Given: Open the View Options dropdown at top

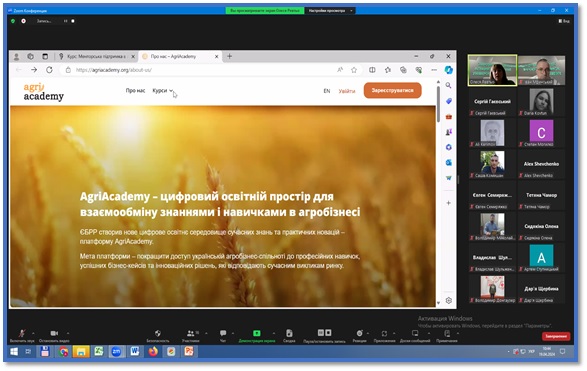Looking at the screenshot, I should tap(330, 10).
